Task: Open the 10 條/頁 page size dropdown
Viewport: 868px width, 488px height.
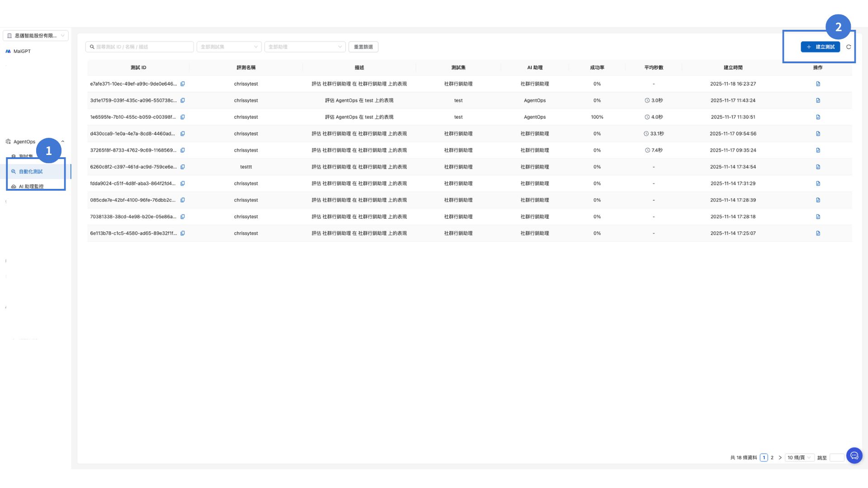Action: pyautogui.click(x=799, y=458)
